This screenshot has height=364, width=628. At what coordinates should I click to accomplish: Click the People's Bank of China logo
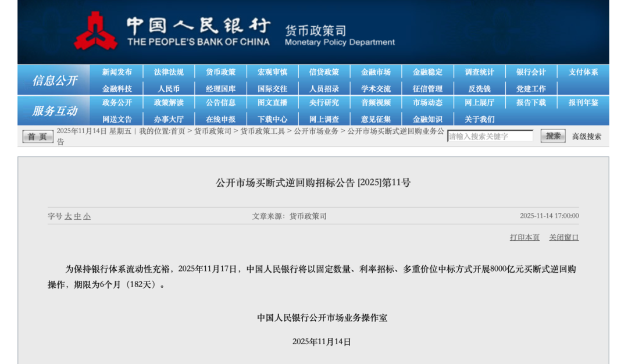(x=95, y=31)
